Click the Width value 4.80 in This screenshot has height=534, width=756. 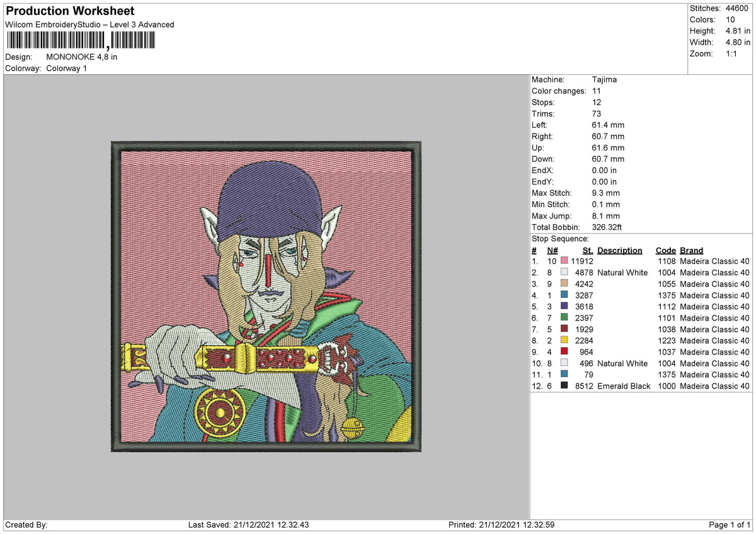click(738, 42)
